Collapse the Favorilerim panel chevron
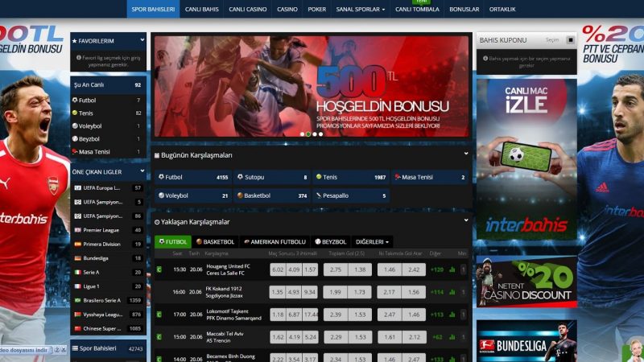Screen dimensions: 644x362 (x=142, y=40)
